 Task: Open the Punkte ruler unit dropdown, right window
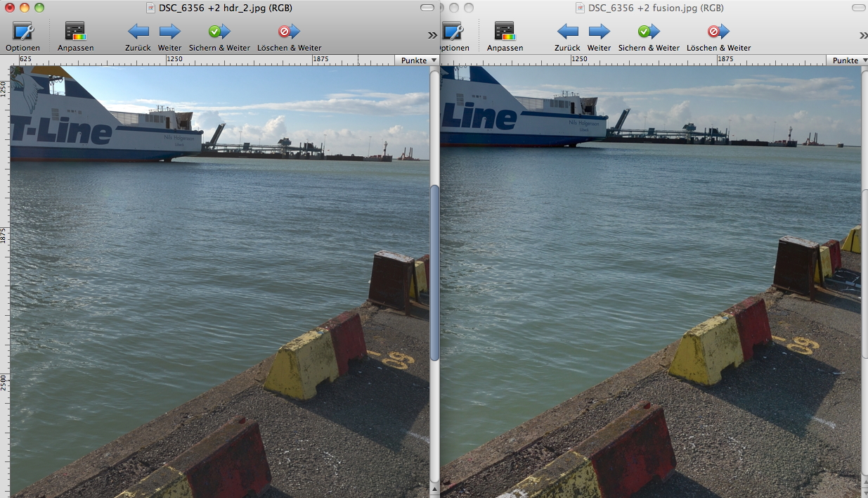coord(849,60)
